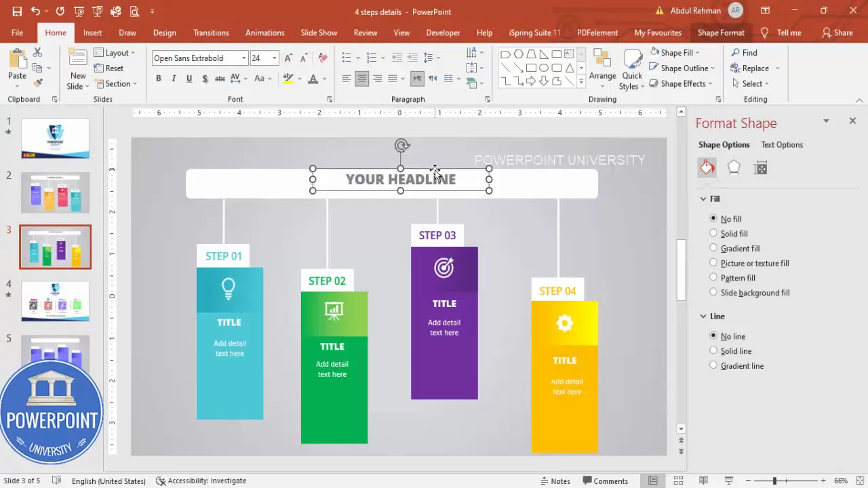This screenshot has width=868, height=488.
Task: Click the Strikethrough button
Action: (220, 79)
